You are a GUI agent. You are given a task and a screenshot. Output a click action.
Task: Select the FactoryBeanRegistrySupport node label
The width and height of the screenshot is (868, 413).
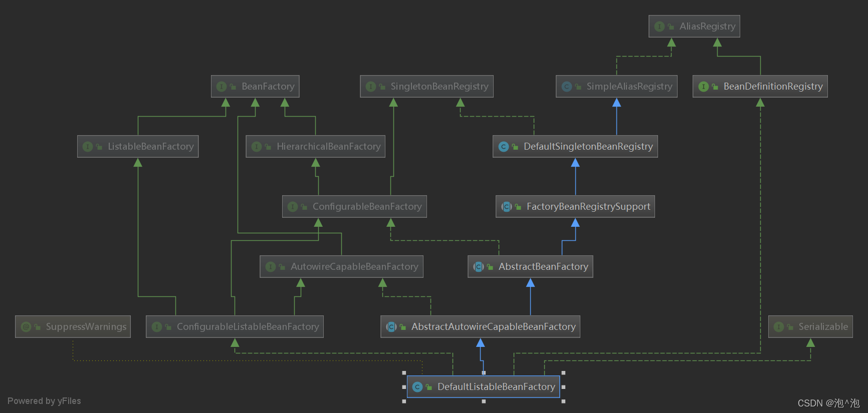pos(588,206)
